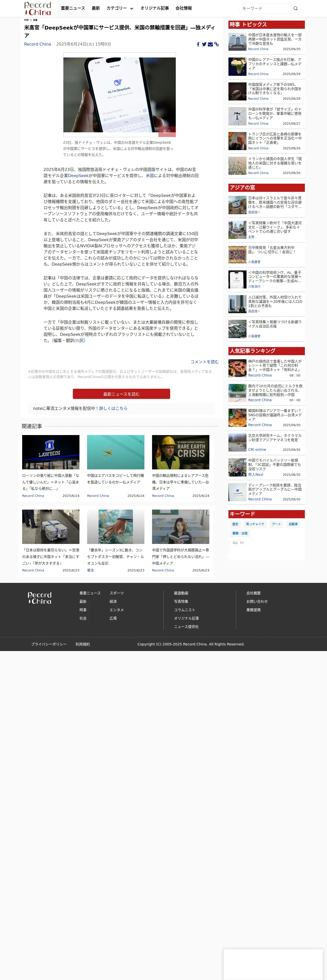Screen dimensions: 327x980
Task: Click the search magnifier icon
Action: coord(295,8)
